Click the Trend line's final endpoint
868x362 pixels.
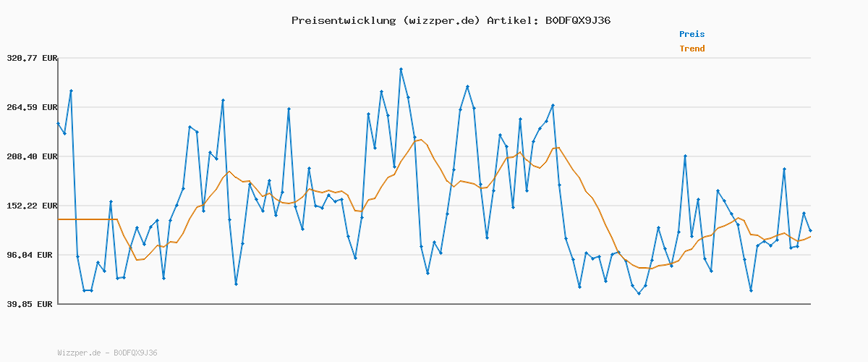810,237
